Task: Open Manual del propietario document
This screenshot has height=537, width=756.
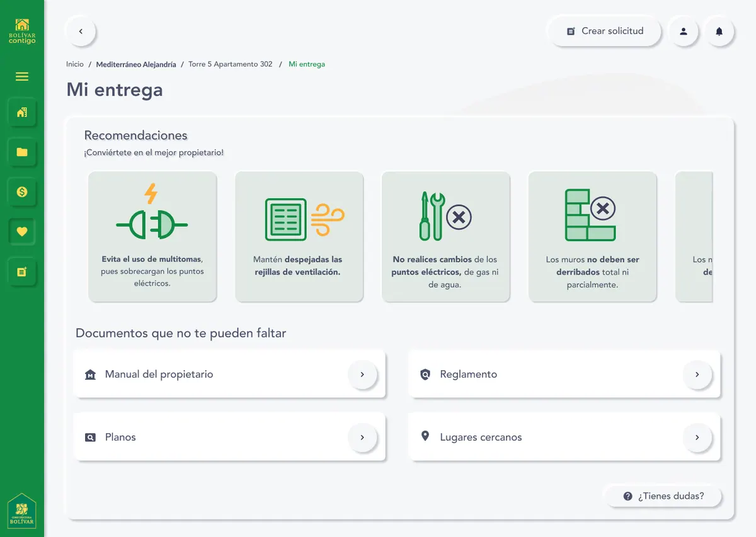Action: tap(229, 374)
